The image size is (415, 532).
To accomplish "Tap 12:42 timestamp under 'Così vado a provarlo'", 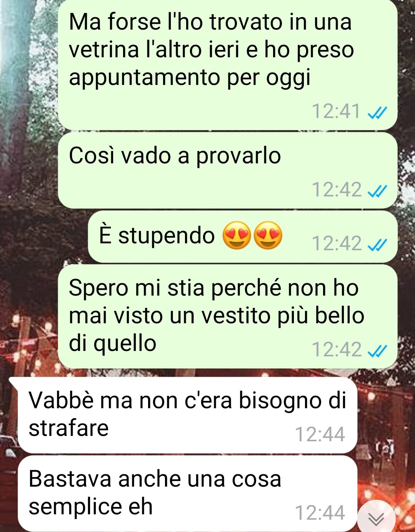I will [337, 190].
